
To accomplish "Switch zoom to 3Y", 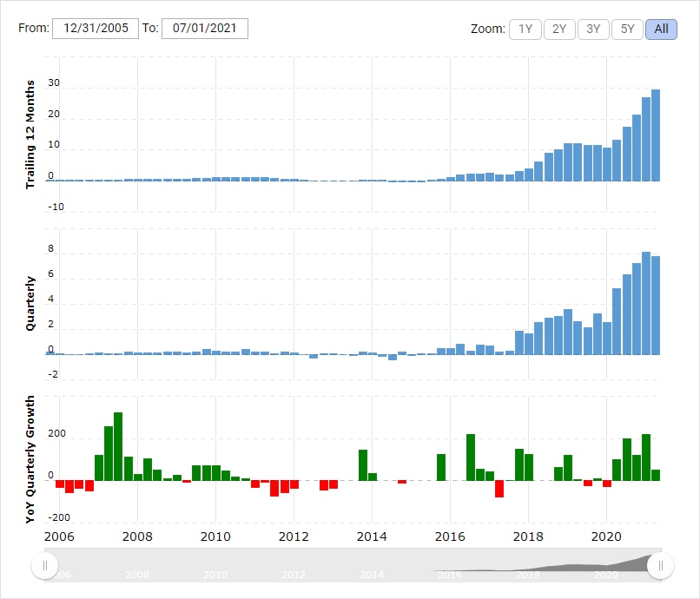I will coord(593,29).
